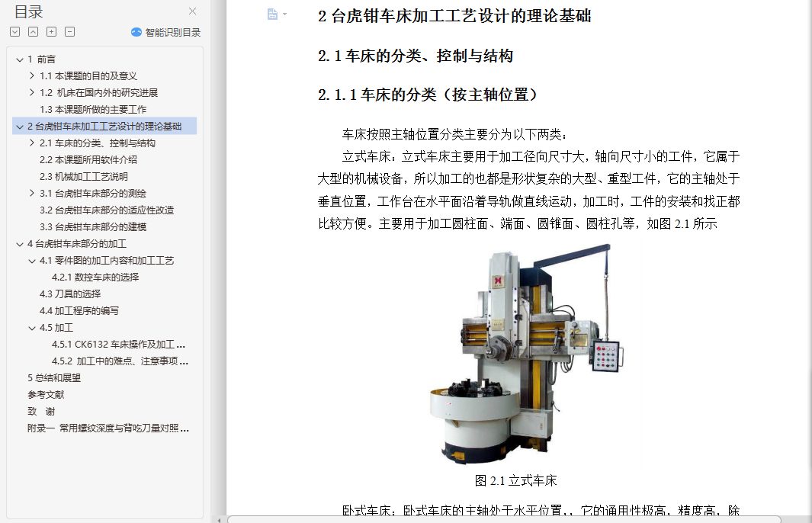Go to 参考文献 section

tap(46, 395)
